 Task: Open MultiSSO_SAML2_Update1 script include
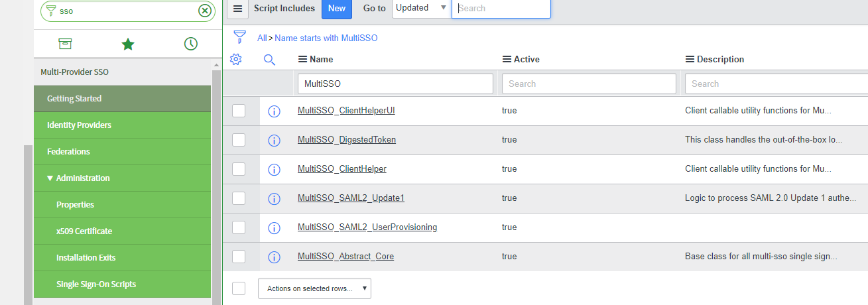351,198
